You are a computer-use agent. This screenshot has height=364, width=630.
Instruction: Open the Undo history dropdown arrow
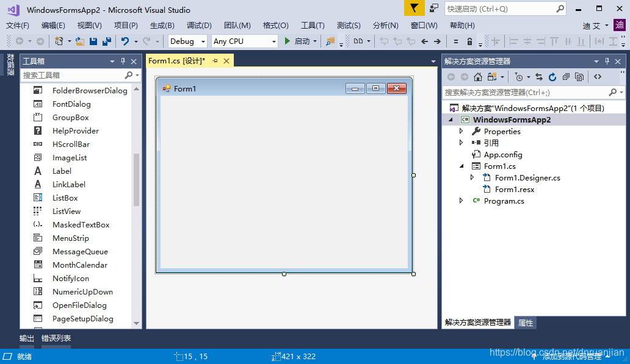pyautogui.click(x=136, y=41)
